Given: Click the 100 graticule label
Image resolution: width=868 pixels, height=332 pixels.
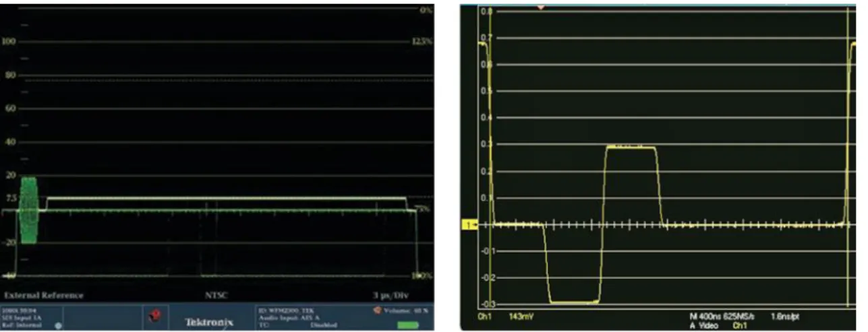Looking at the screenshot, I should tap(11, 41).
